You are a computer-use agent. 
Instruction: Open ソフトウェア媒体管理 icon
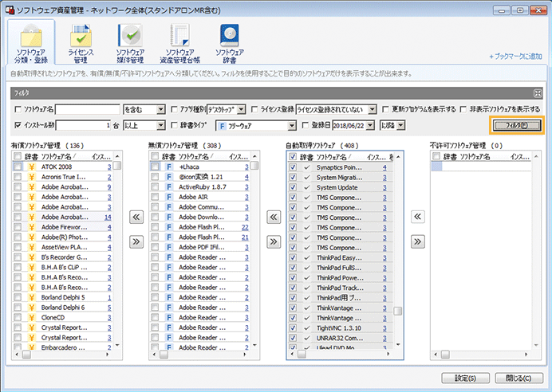pyautogui.click(x=130, y=42)
